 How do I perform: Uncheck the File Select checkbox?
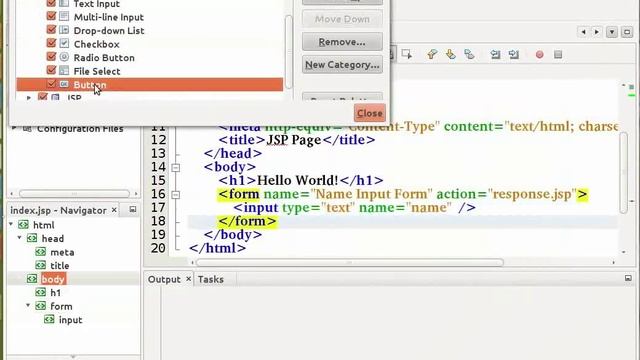pyautogui.click(x=51, y=70)
